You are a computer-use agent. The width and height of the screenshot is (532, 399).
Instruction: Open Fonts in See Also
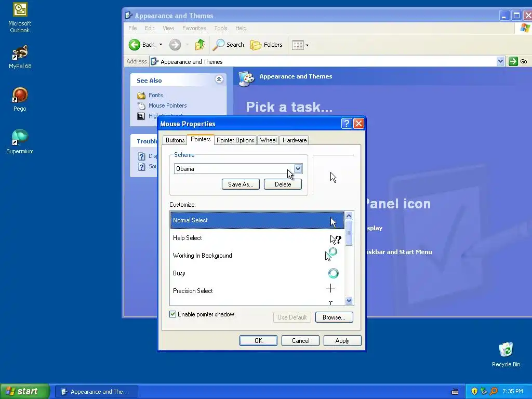[x=155, y=95]
